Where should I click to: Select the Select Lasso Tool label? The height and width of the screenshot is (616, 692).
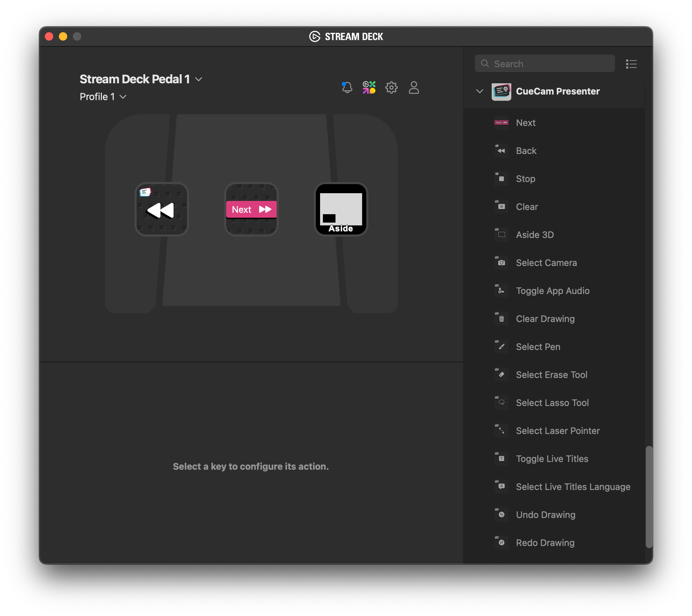pos(552,403)
